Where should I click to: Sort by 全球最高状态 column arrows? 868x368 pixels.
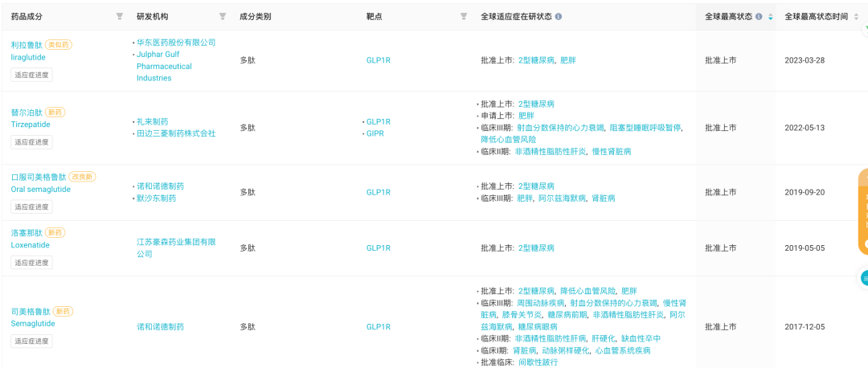[x=770, y=17]
